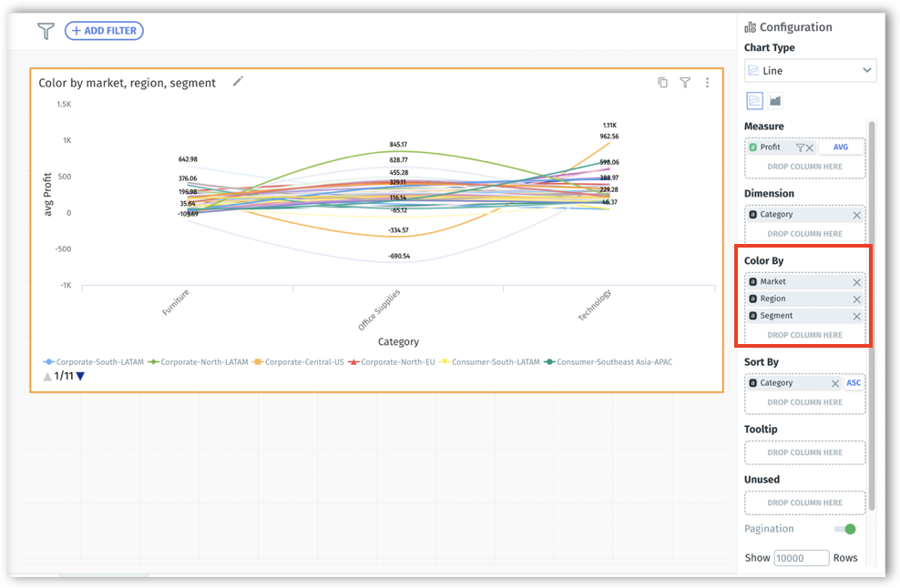Screen dimensions: 900x588
Task: Open the AVG aggregation selector for Profit
Action: coord(840,147)
